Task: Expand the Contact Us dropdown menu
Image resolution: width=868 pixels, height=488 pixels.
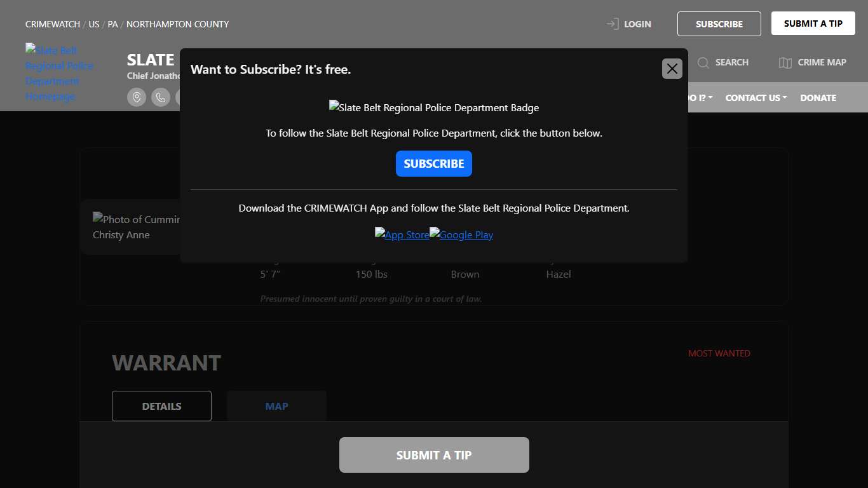Action: (756, 98)
